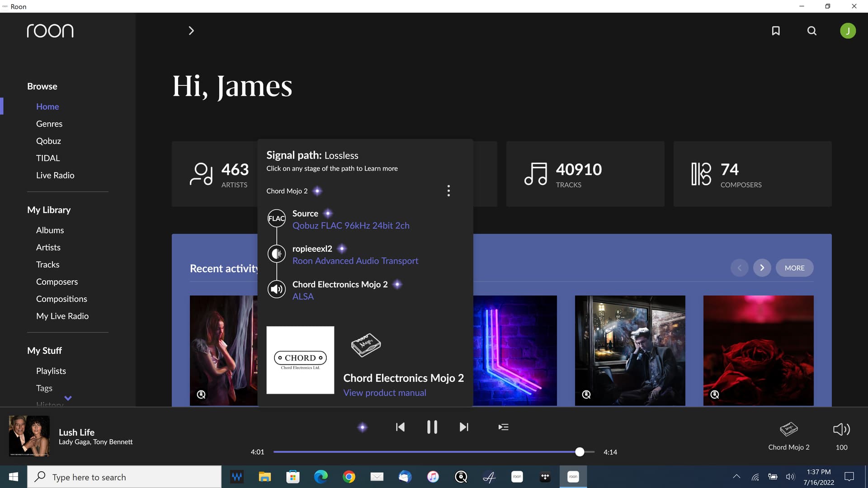Open the neon lights album cover
Screen dimensions: 868x488
(515, 350)
